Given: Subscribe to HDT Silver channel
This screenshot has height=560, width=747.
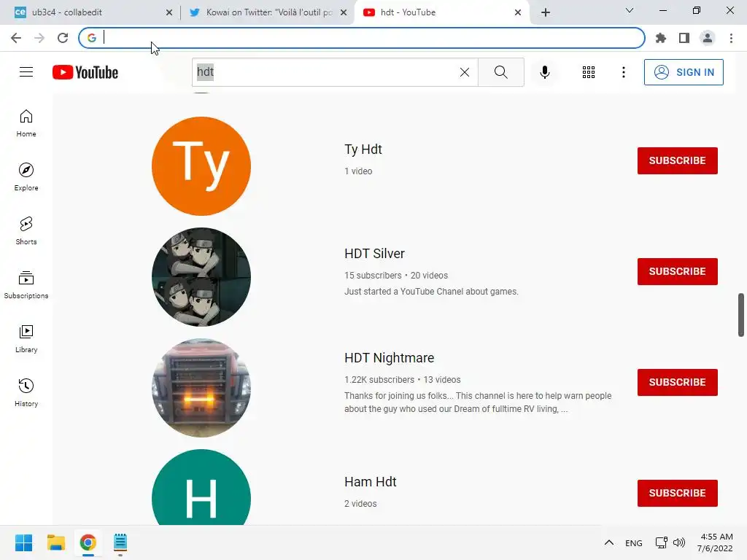Looking at the screenshot, I should (x=678, y=271).
